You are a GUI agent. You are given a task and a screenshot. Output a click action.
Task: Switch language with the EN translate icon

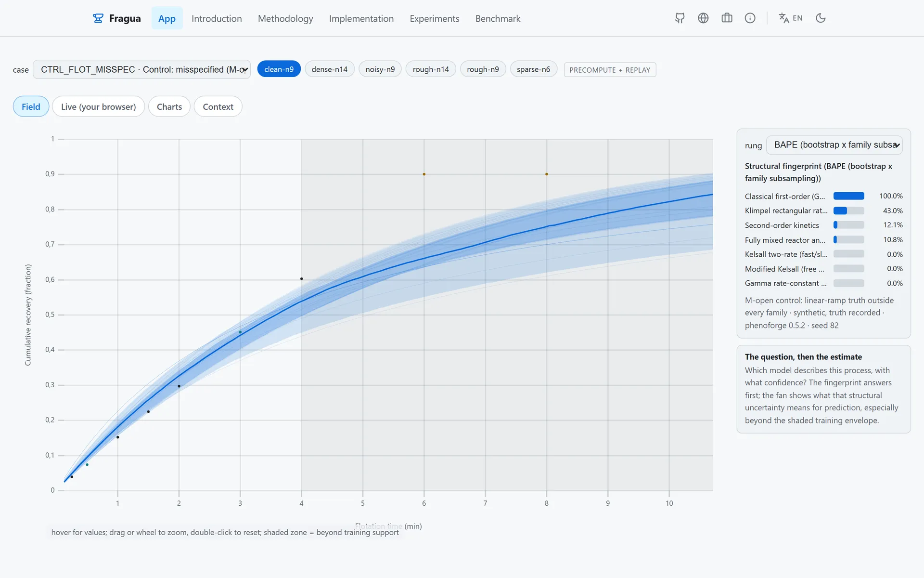click(791, 18)
